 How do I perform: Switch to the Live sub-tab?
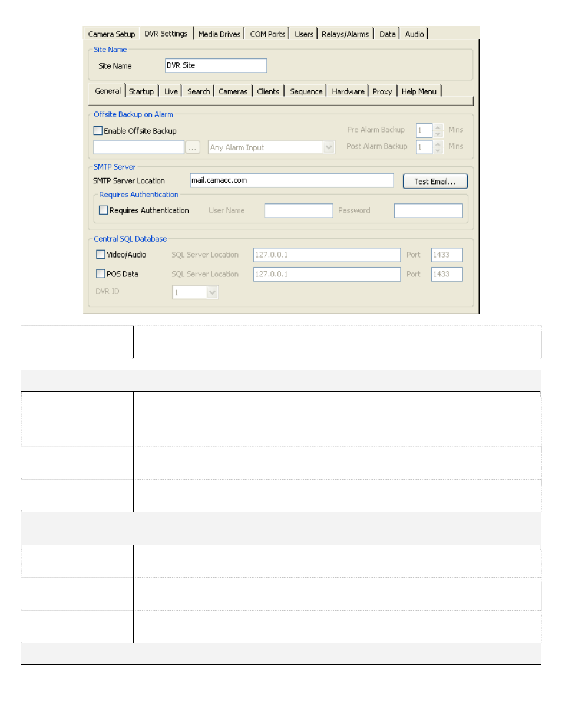pos(171,91)
